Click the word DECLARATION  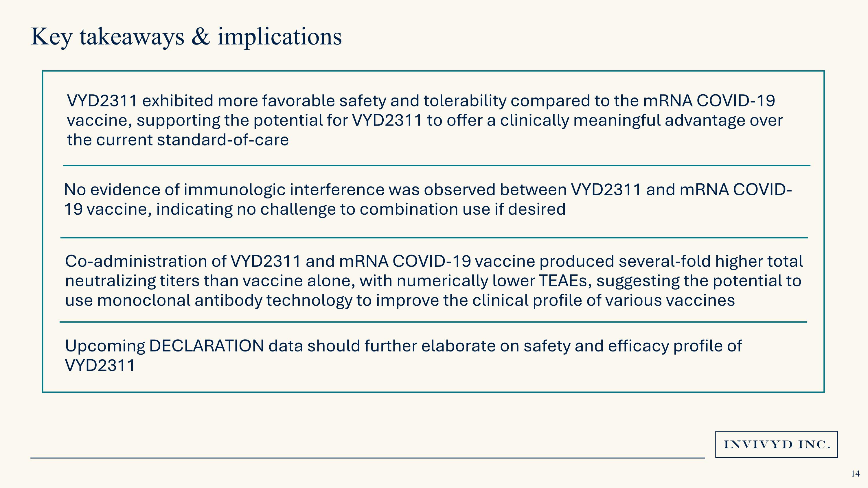[x=206, y=346]
